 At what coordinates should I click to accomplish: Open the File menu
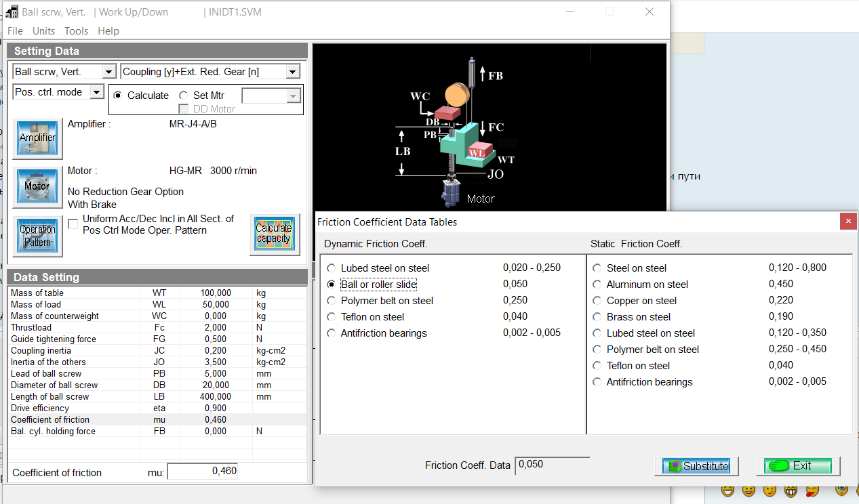(15, 30)
